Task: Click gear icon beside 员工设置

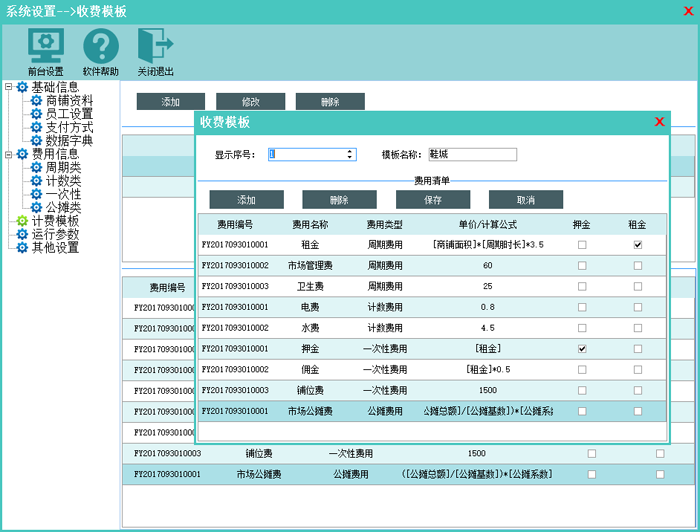Action: click(x=37, y=114)
